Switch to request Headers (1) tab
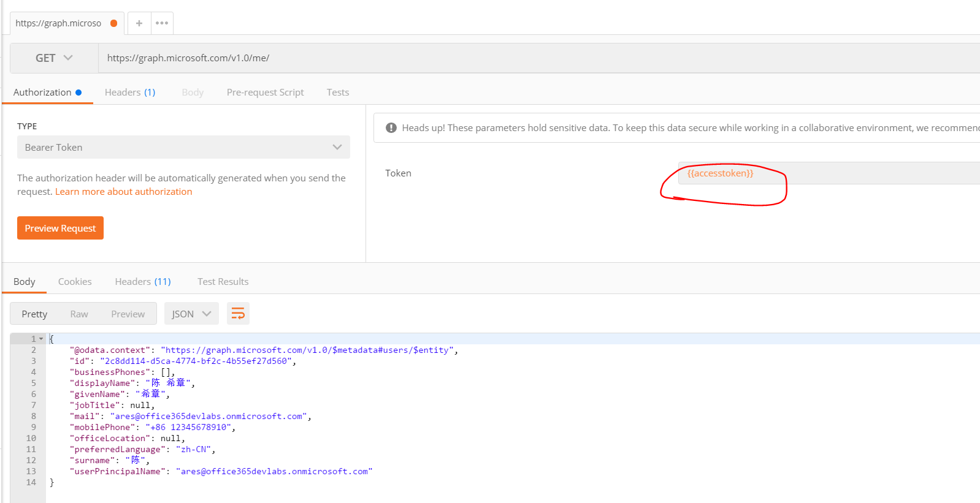Viewport: 980px width, 503px height. click(130, 93)
